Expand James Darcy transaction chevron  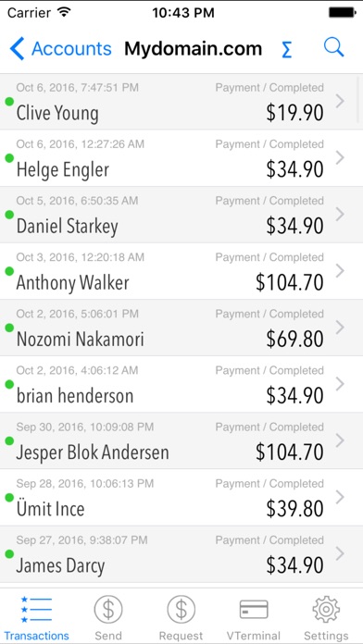pyautogui.click(x=340, y=553)
